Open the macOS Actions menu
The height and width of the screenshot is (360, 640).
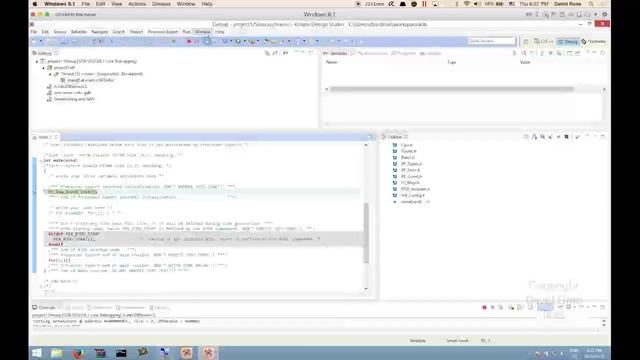[137, 4]
